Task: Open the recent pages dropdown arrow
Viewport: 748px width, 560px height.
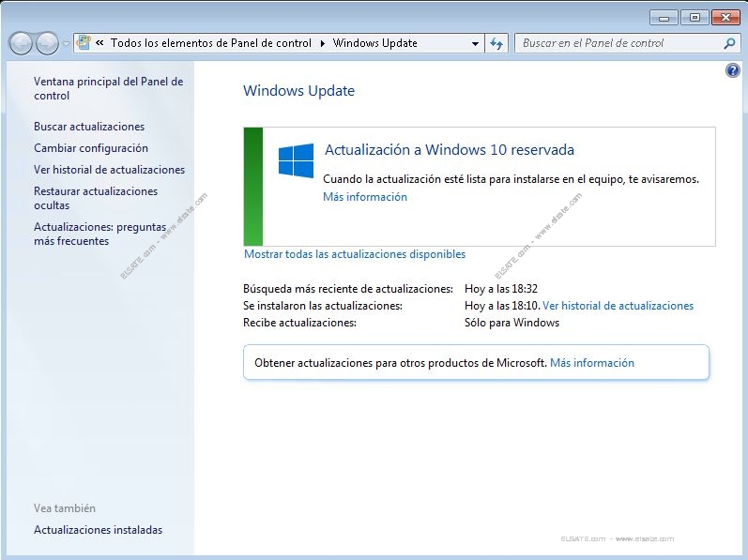Action: coord(67,43)
